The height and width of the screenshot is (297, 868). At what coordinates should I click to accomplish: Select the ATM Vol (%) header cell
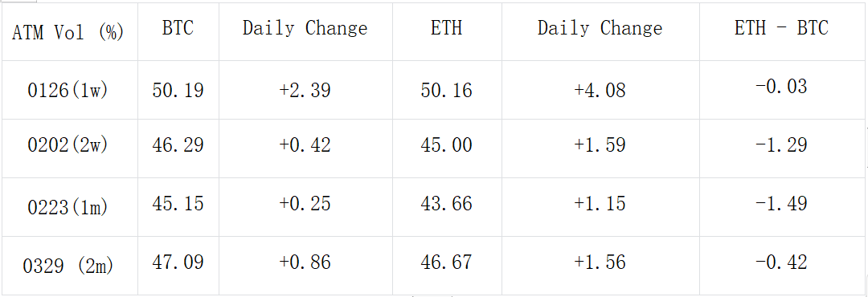(x=70, y=31)
